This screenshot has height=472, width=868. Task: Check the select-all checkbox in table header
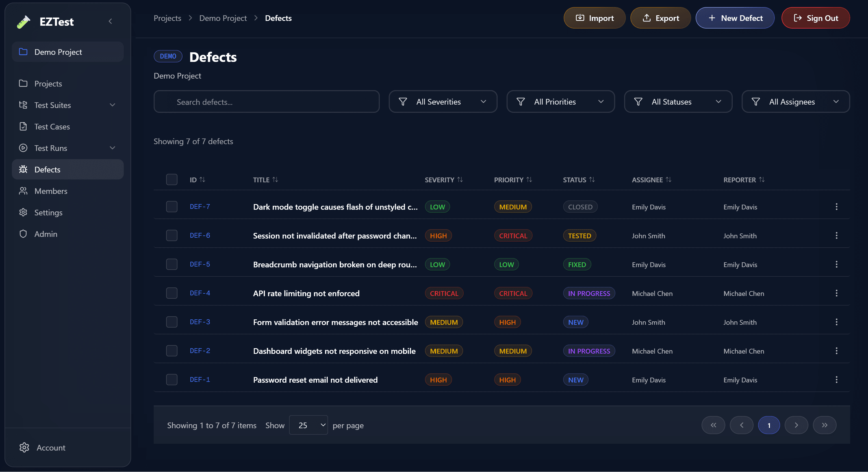[x=172, y=179]
